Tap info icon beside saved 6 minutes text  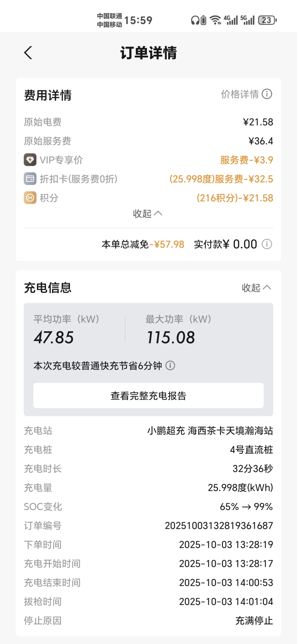point(170,366)
